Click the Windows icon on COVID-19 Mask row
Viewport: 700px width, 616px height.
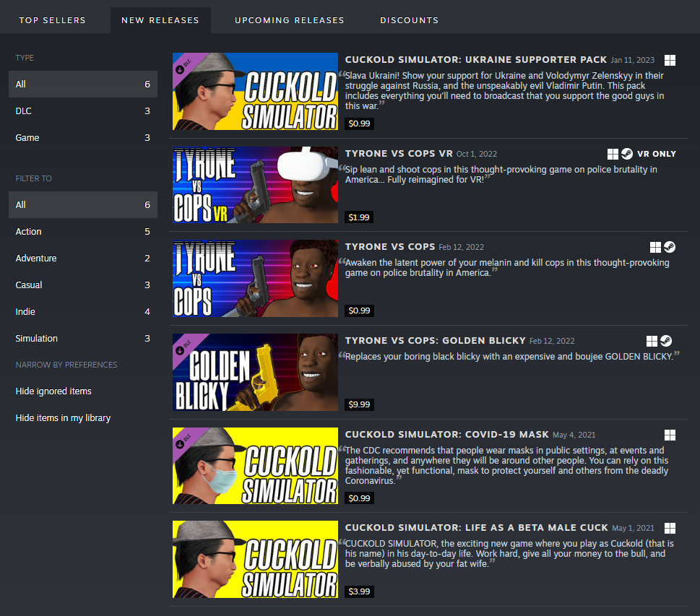pyautogui.click(x=670, y=435)
